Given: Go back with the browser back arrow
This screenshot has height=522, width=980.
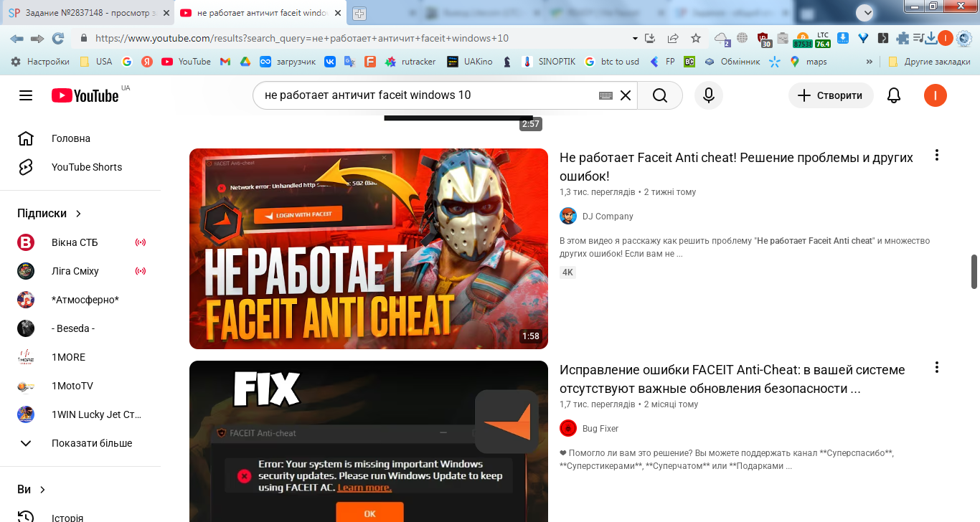Looking at the screenshot, I should (x=17, y=38).
